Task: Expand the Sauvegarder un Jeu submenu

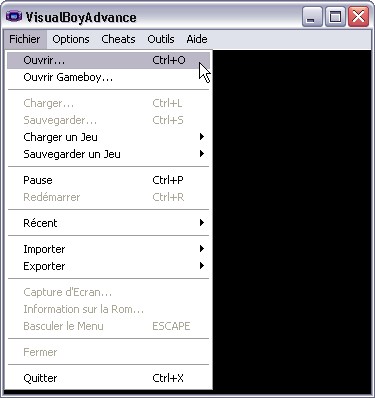Action: click(x=109, y=154)
